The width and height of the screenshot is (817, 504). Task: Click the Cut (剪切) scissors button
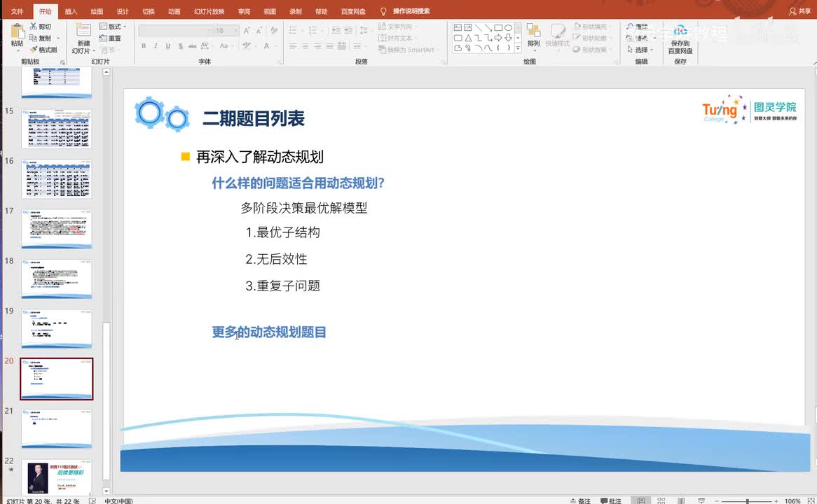pos(41,27)
